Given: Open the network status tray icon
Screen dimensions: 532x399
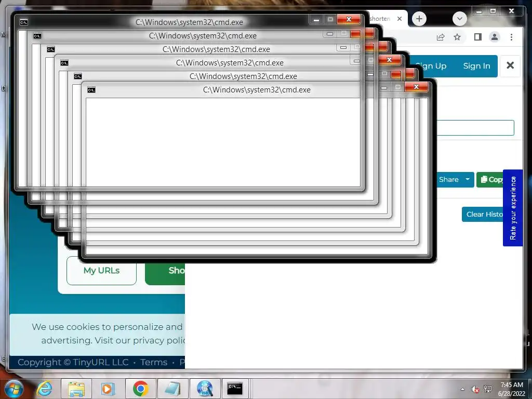Looking at the screenshot, I should (x=488, y=389).
